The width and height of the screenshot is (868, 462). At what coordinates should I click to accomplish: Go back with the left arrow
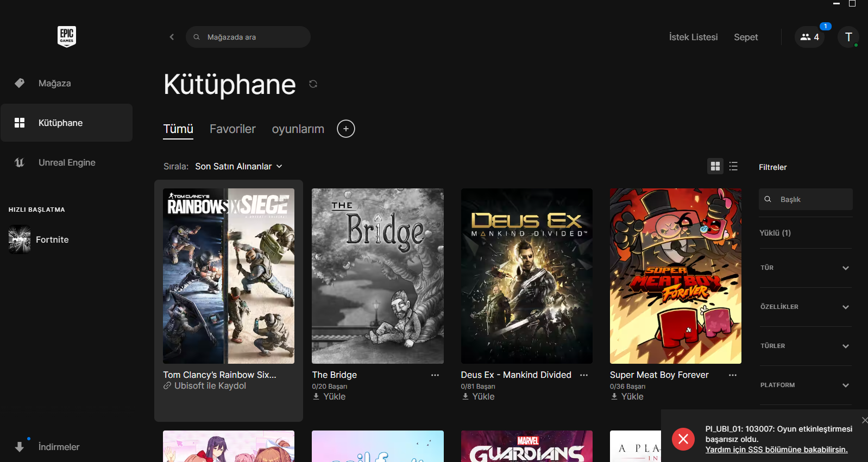[172, 37]
